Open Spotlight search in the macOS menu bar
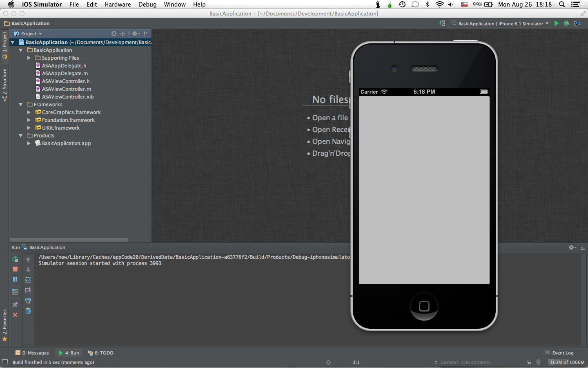The image size is (588, 368). pyautogui.click(x=562, y=4)
